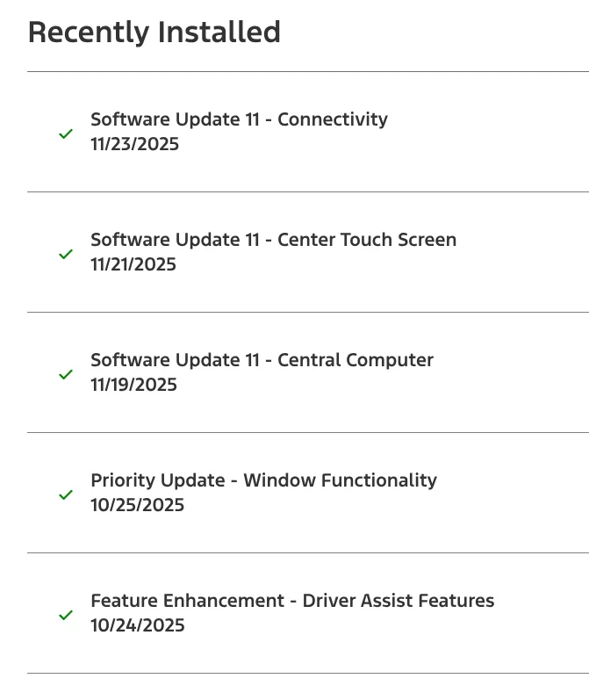The width and height of the screenshot is (589, 700).
Task: Click the divider between Connectivity and Center Touch Screen
Action: click(307, 191)
